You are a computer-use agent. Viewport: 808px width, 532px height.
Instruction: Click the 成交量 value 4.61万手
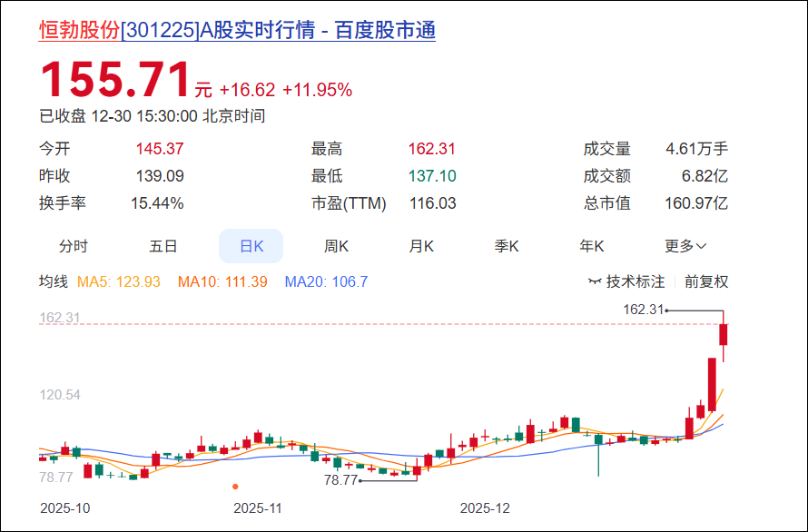(696, 150)
